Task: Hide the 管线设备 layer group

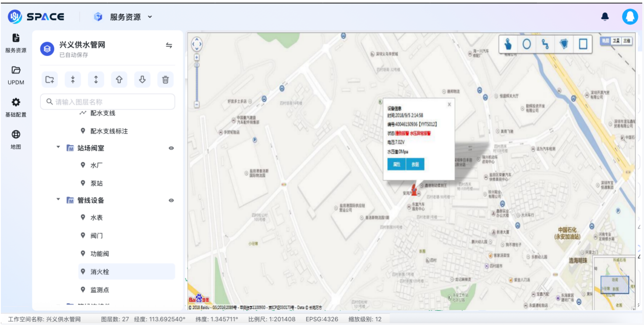Action: pos(171,200)
